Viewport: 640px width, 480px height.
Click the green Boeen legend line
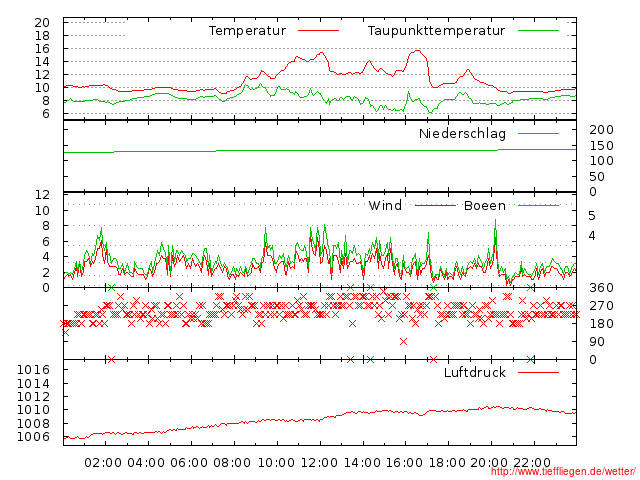538,205
